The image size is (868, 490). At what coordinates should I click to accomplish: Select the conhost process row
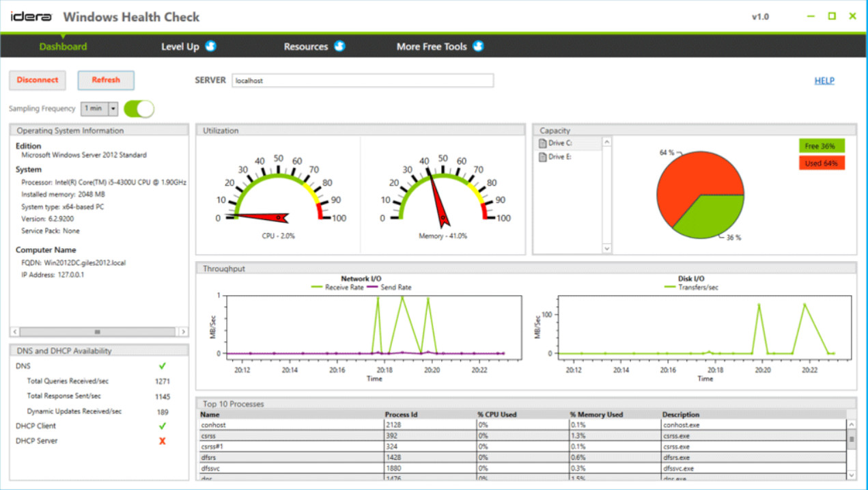click(x=522, y=425)
